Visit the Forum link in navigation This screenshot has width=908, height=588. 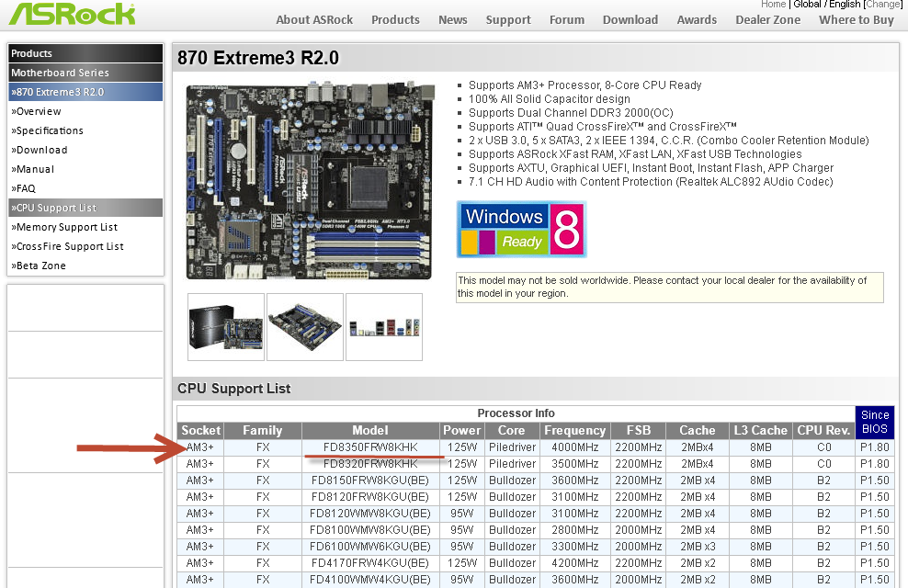tap(567, 19)
